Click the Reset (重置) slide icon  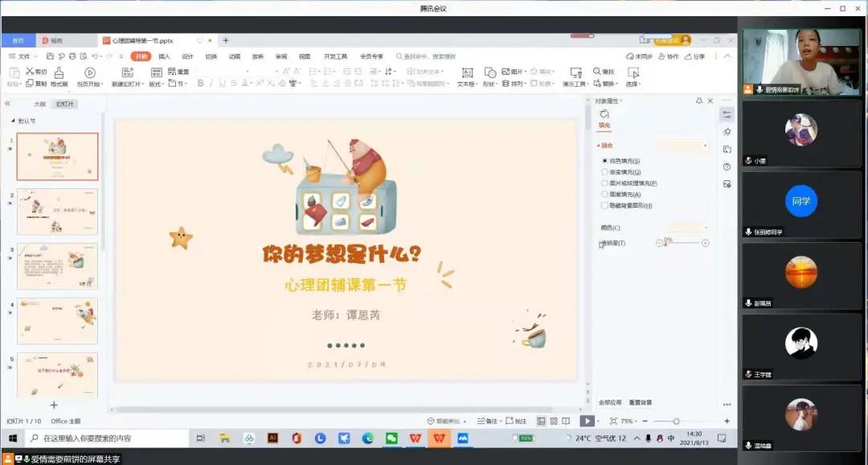pyautogui.click(x=172, y=72)
